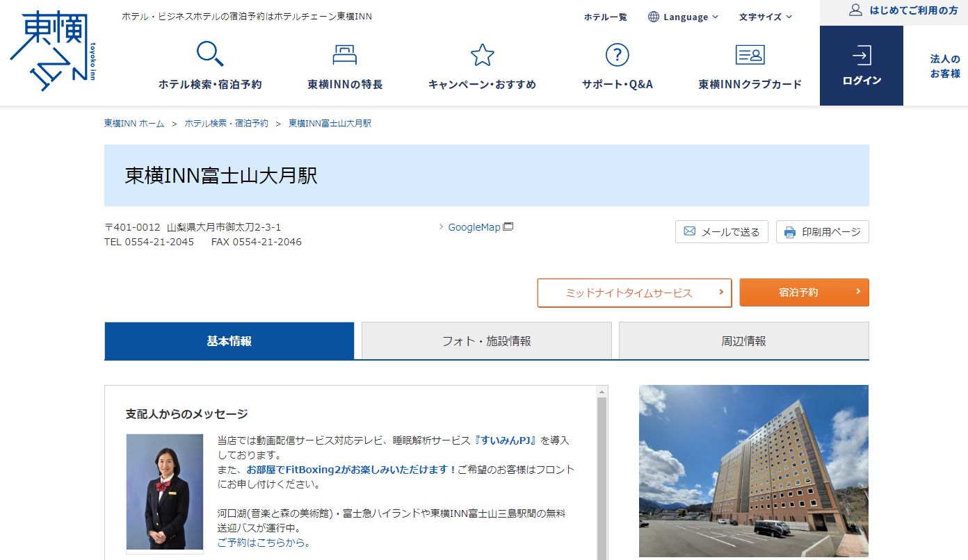This screenshot has width=968, height=560.
Task: Click はじめてご利用の方 link text
Action: click(x=913, y=10)
